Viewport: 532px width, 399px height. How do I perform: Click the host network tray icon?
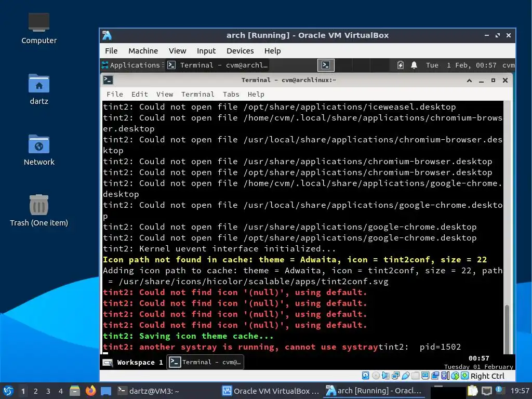click(487, 391)
